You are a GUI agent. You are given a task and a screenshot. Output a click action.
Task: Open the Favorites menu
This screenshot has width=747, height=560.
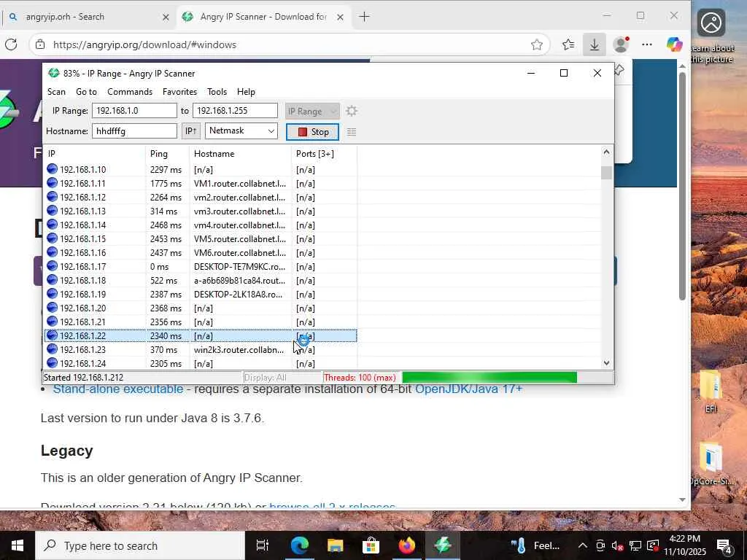coord(179,91)
